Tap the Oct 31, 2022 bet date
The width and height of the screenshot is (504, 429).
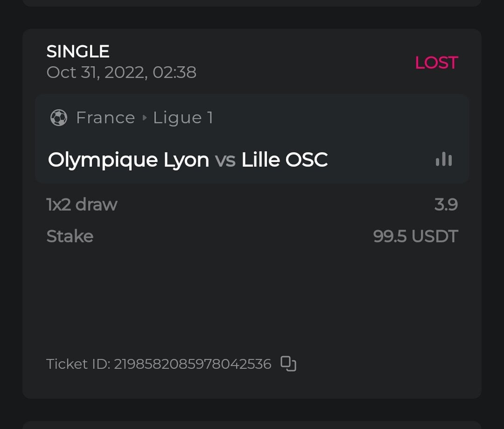(x=121, y=72)
